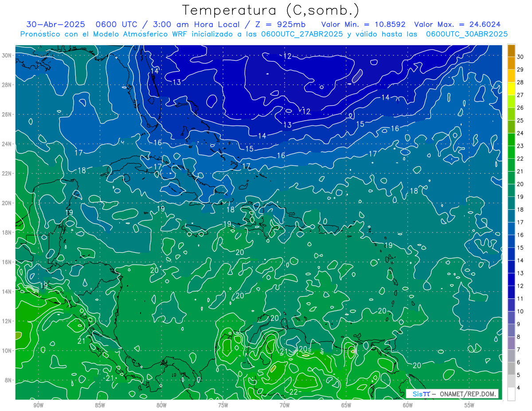
Task: Click the '12N' latitude axis label
Action: [x=7, y=321]
